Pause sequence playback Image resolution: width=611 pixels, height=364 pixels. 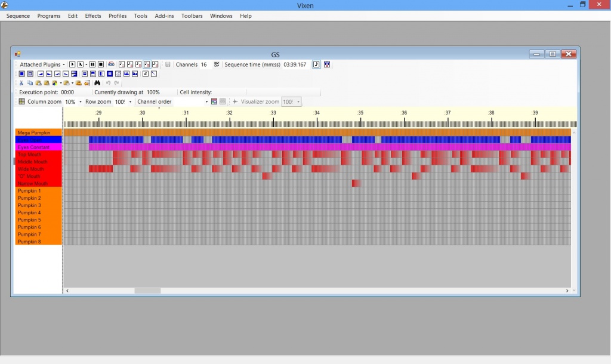[x=92, y=64]
